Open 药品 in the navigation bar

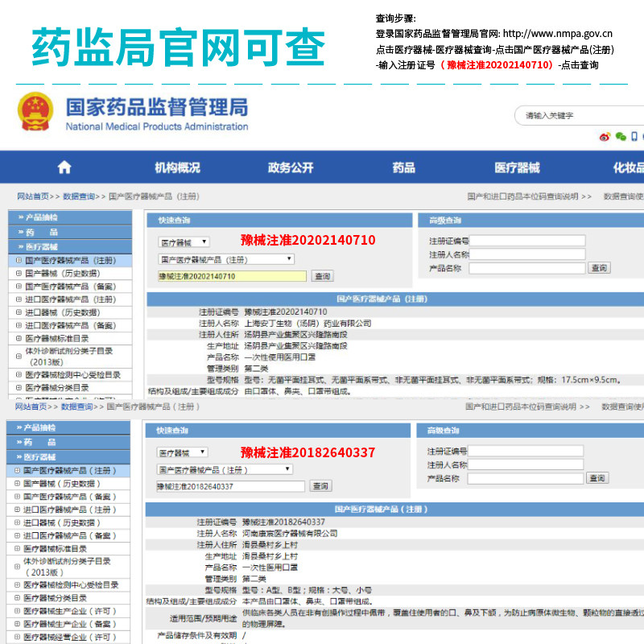(404, 167)
